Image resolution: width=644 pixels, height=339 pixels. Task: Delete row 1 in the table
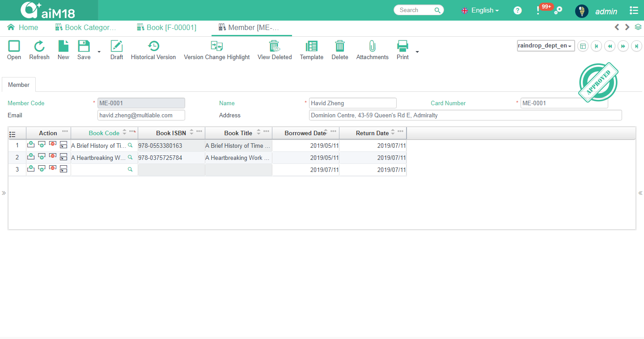click(53, 145)
